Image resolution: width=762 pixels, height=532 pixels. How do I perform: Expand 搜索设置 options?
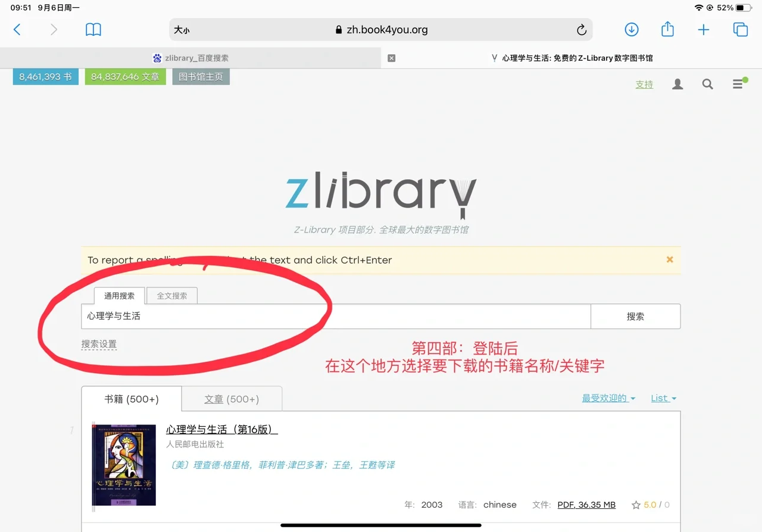[x=99, y=344]
